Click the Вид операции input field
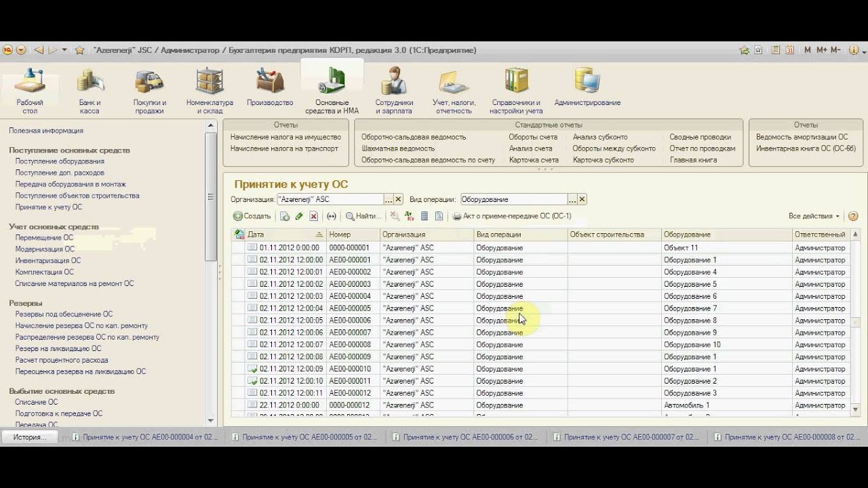 pyautogui.click(x=514, y=199)
